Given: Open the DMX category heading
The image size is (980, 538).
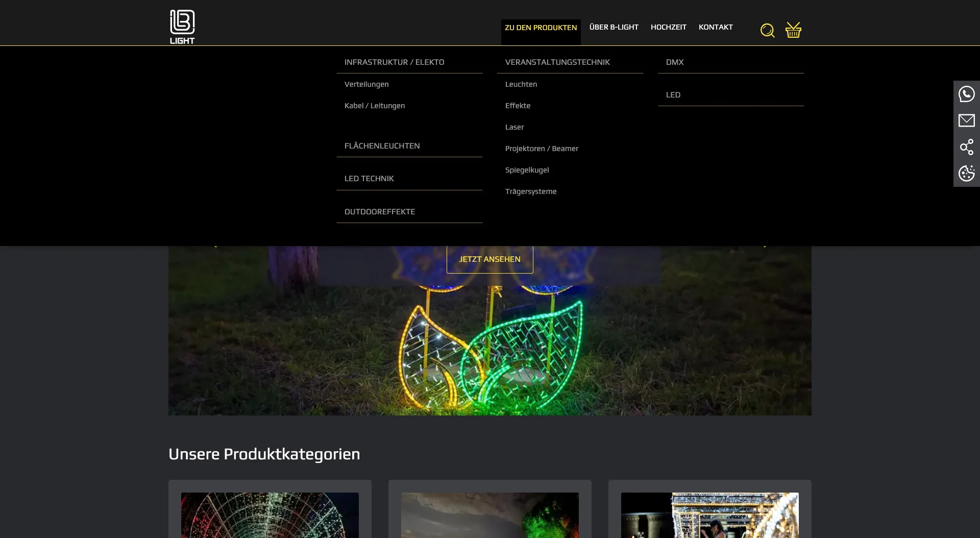Looking at the screenshot, I should coord(674,62).
